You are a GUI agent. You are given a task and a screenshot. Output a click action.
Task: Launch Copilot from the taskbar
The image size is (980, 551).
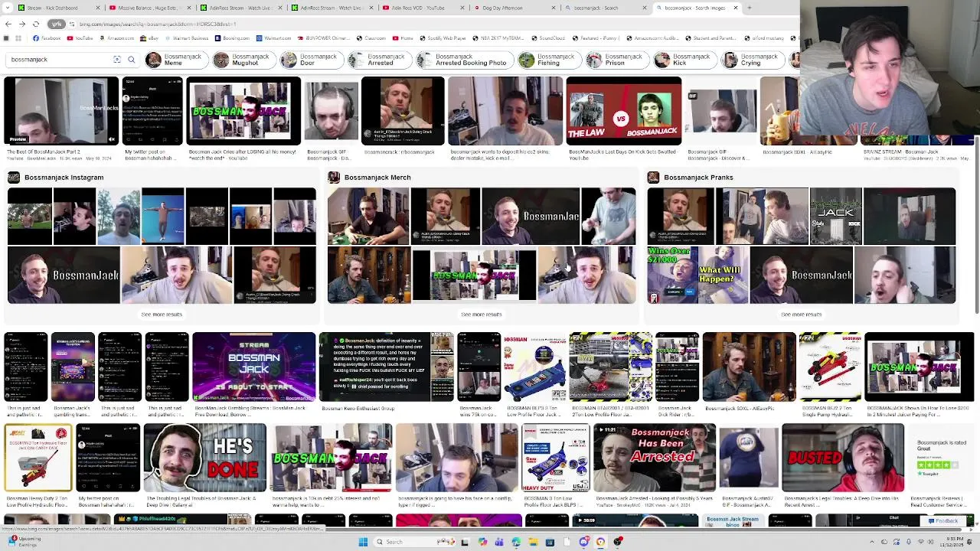(482, 542)
